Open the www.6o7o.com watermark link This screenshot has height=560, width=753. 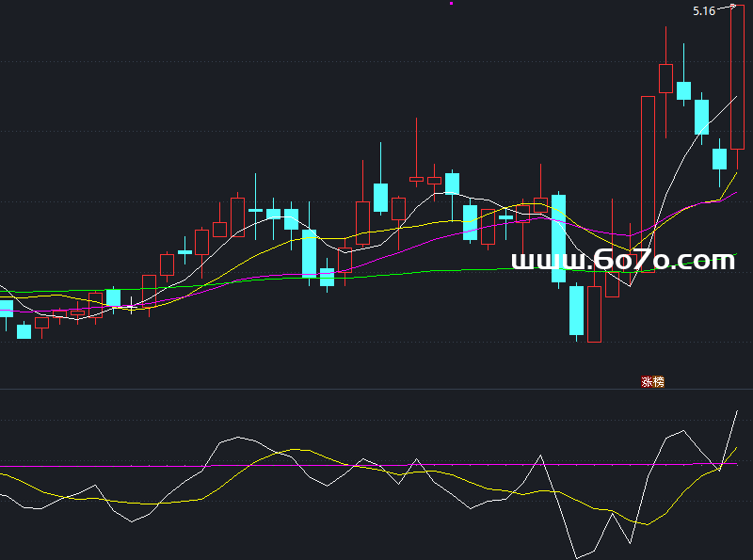click(622, 261)
